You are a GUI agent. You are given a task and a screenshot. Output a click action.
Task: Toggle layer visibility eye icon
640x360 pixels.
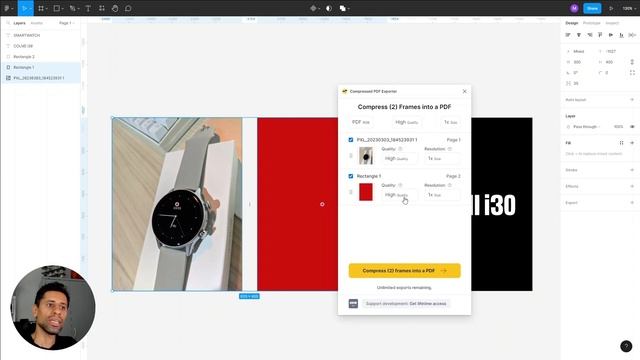click(632, 127)
